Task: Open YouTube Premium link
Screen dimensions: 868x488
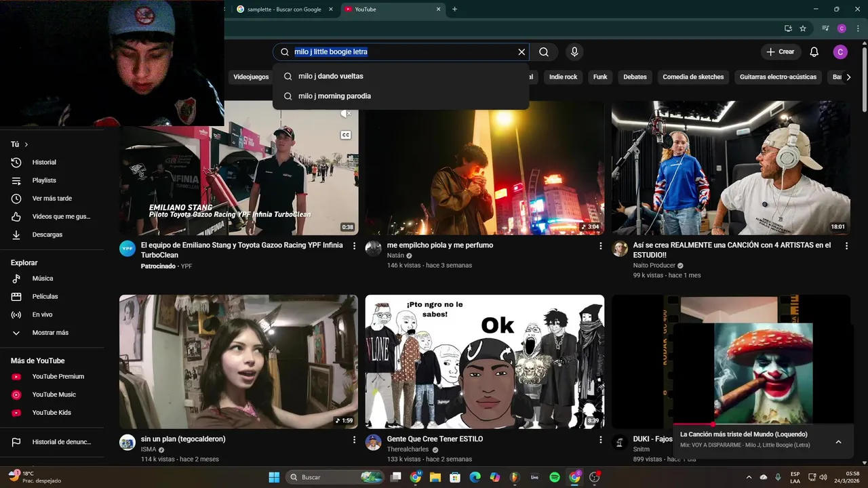Action: pos(52,376)
